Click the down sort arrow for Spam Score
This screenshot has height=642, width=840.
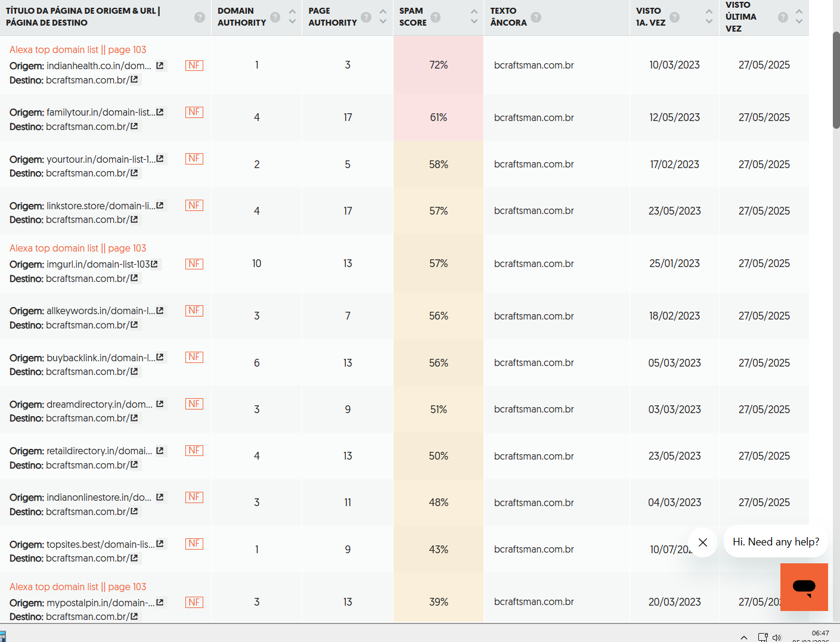pyautogui.click(x=474, y=21)
